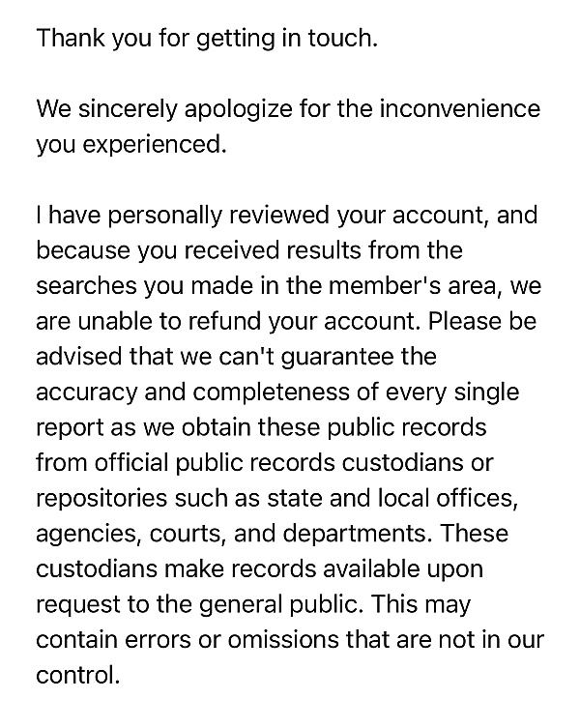Image resolution: width=580 pixels, height=728 pixels.
Task: Click the final word "control."
Action: [x=77, y=674]
